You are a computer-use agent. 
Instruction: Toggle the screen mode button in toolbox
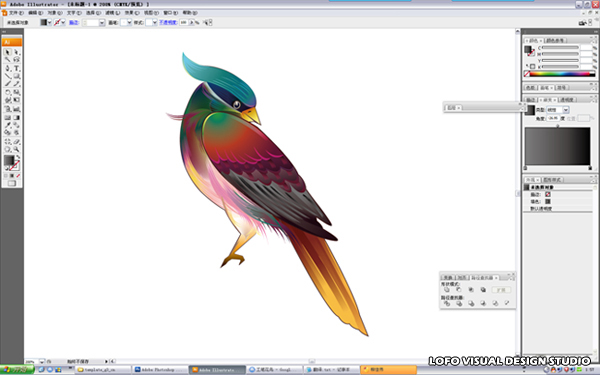coord(12,183)
